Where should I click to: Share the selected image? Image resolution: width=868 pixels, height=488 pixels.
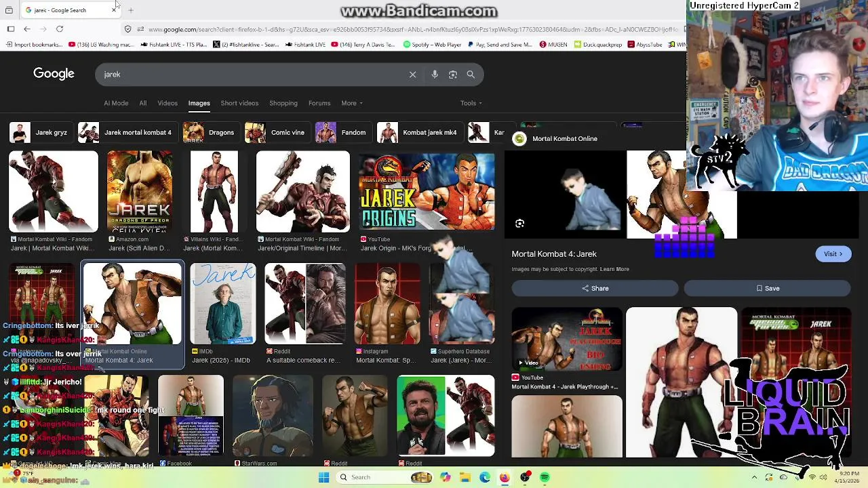pyautogui.click(x=595, y=288)
